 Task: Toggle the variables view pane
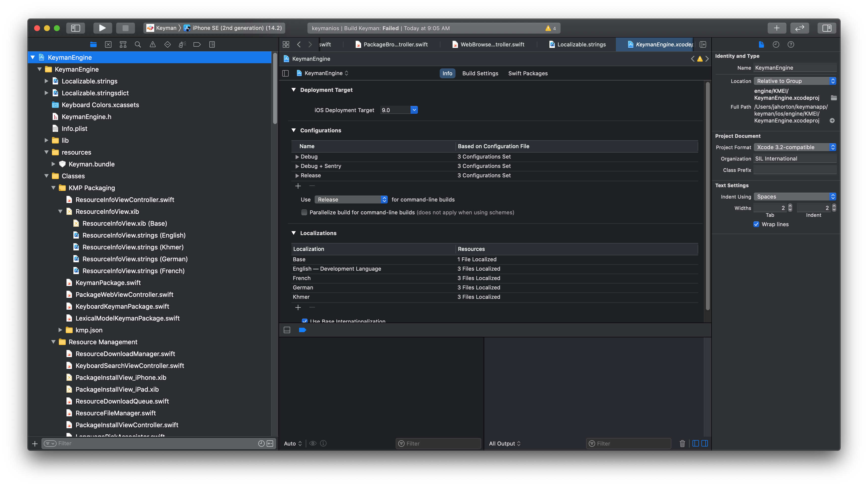[x=695, y=444]
